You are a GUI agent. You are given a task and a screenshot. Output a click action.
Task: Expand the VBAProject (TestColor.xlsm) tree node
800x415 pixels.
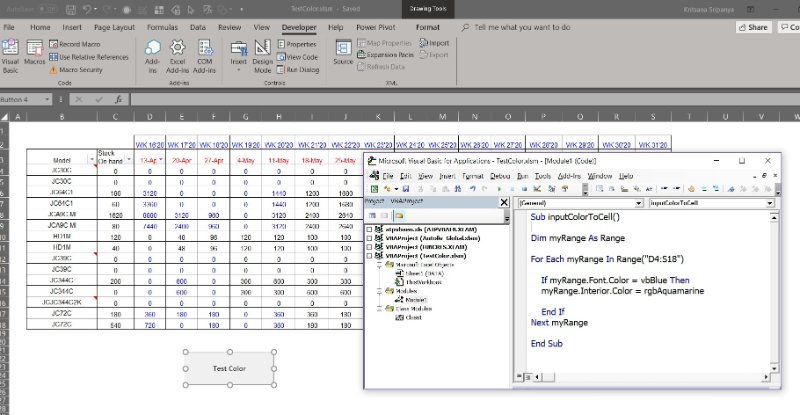click(370, 256)
